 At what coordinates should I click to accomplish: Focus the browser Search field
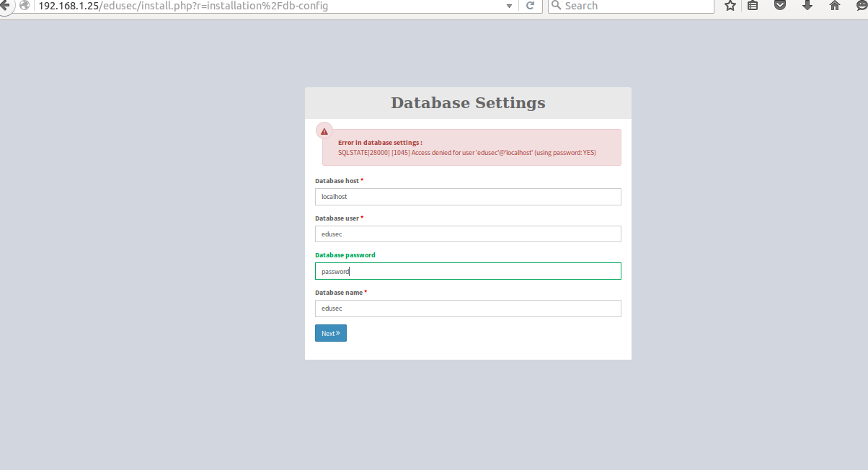pyautogui.click(x=631, y=6)
